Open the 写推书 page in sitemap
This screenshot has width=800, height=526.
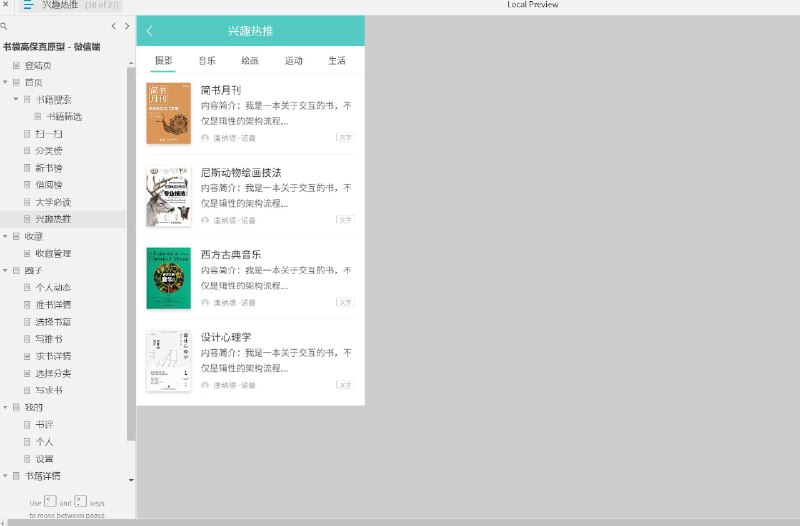point(49,339)
